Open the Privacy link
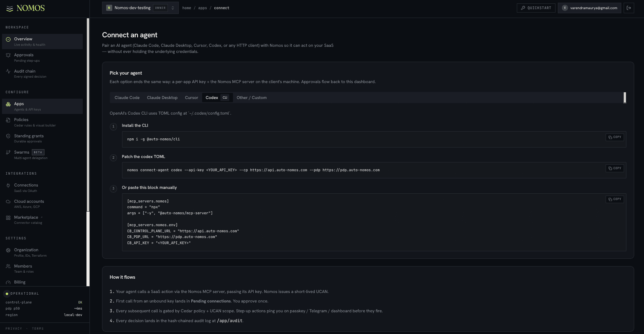The image size is (644, 334). [x=14, y=329]
